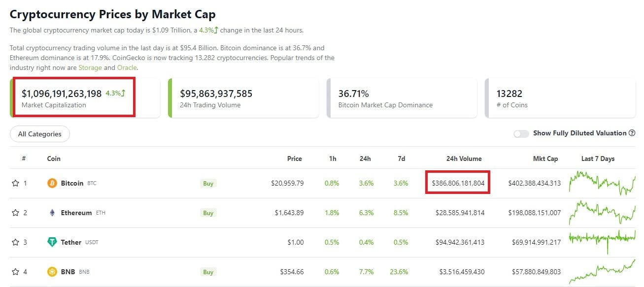Click the star icon beside Tether
The image size is (644, 287).
(15, 242)
